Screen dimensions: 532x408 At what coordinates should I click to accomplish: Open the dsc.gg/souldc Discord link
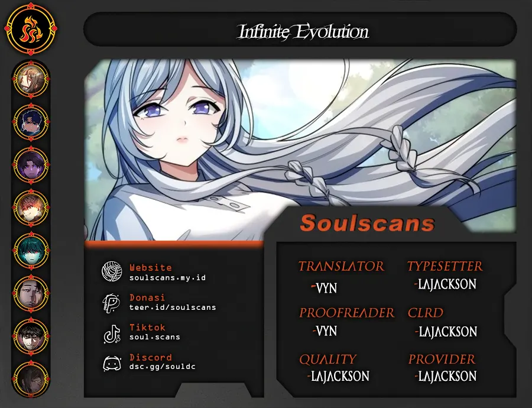162,367
